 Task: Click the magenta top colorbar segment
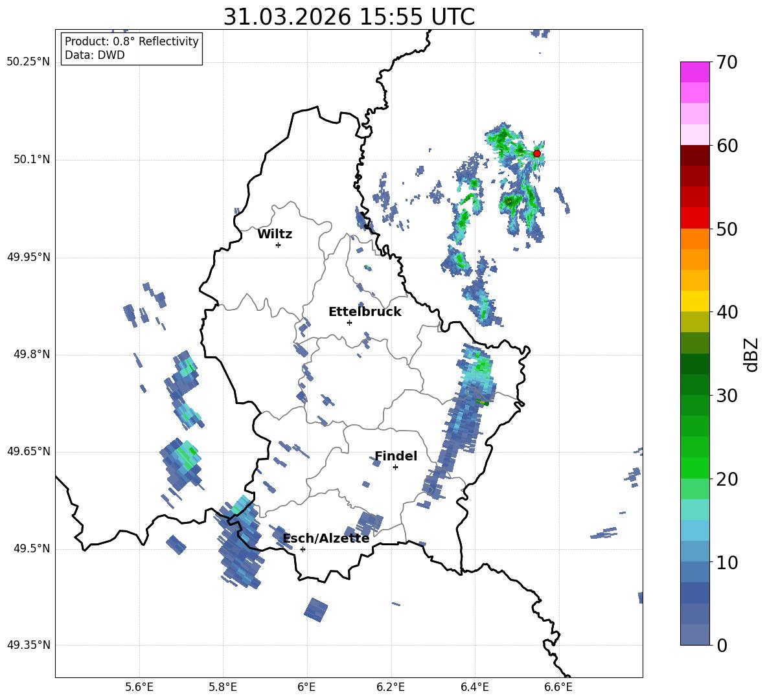pyautogui.click(x=695, y=72)
